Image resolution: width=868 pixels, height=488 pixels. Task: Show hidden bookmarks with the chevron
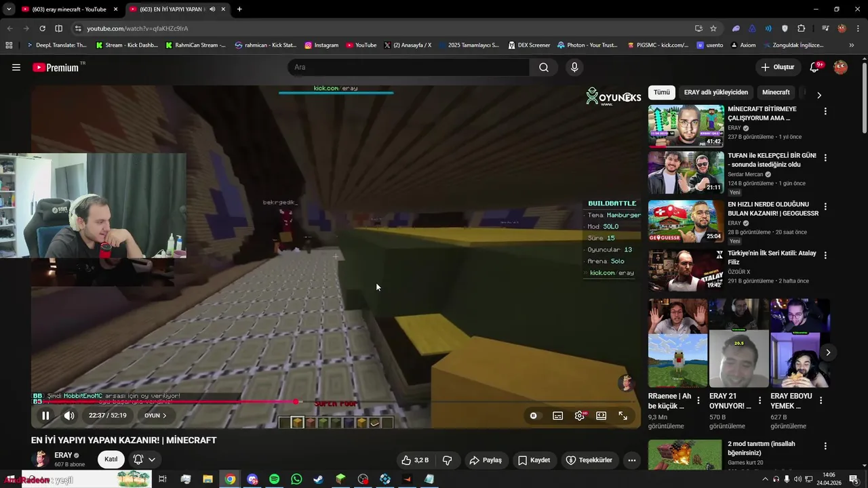tap(852, 45)
